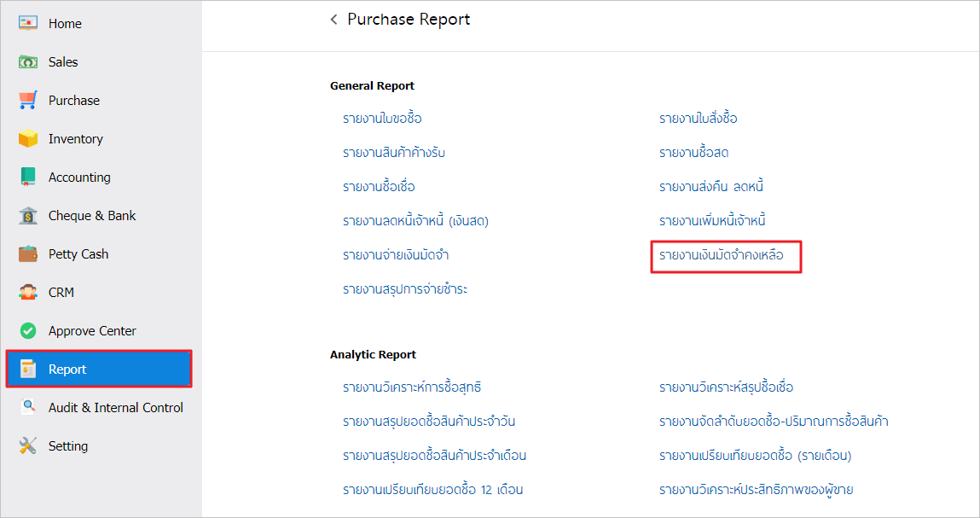Go back using the Purchase Report arrow
Image resolution: width=980 pixels, height=518 pixels.
333,20
